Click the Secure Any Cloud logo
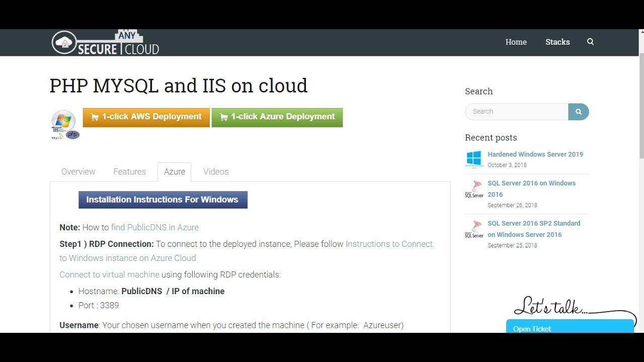The height and width of the screenshot is (362, 644). (x=106, y=43)
